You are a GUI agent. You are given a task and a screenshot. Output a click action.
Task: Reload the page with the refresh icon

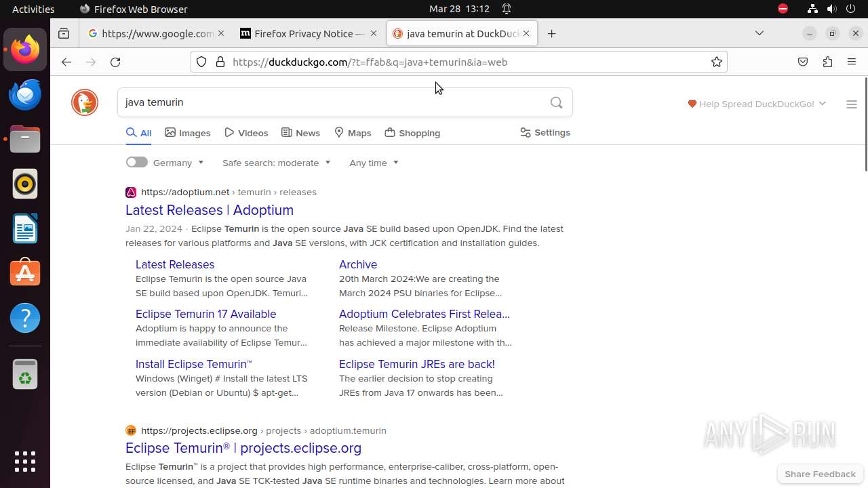tap(115, 62)
